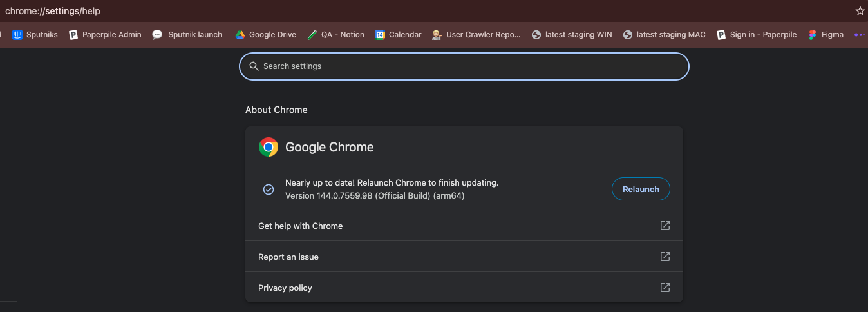Open the latest staging MAC bookmark

click(664, 35)
